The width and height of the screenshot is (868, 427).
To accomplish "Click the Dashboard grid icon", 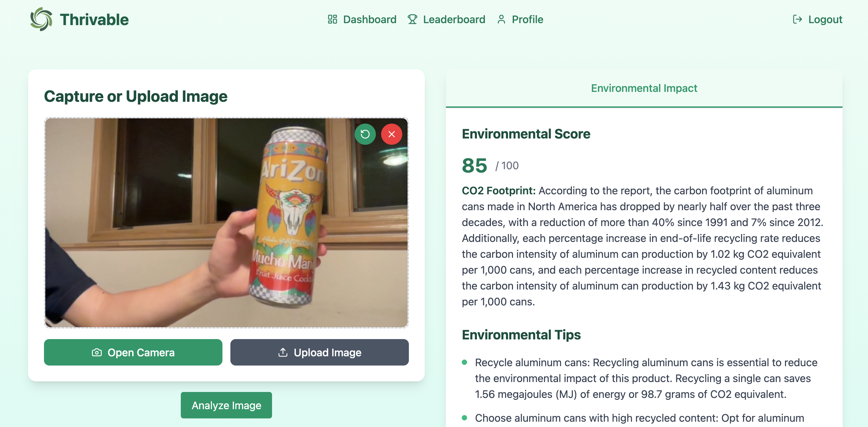I will click(x=332, y=19).
